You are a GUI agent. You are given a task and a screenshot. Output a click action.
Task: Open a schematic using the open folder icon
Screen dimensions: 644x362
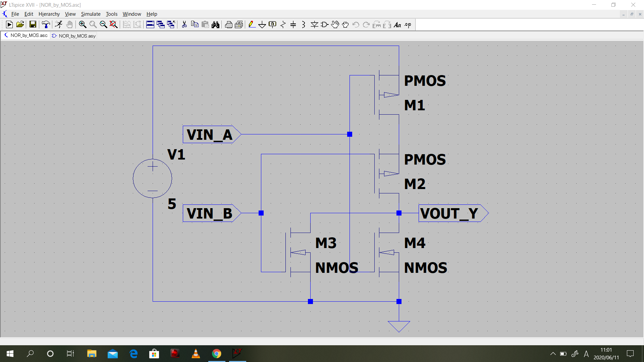pos(20,24)
